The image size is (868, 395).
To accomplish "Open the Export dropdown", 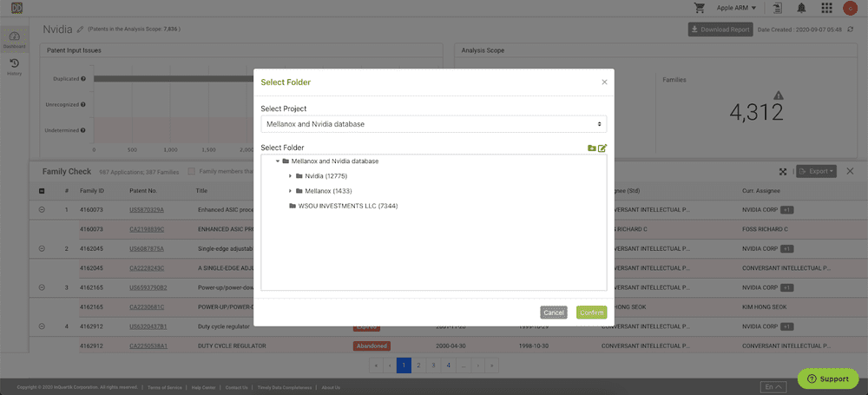I will click(x=816, y=172).
